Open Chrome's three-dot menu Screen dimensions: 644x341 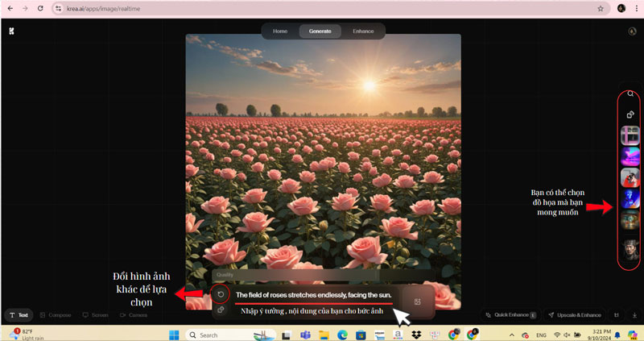click(636, 8)
